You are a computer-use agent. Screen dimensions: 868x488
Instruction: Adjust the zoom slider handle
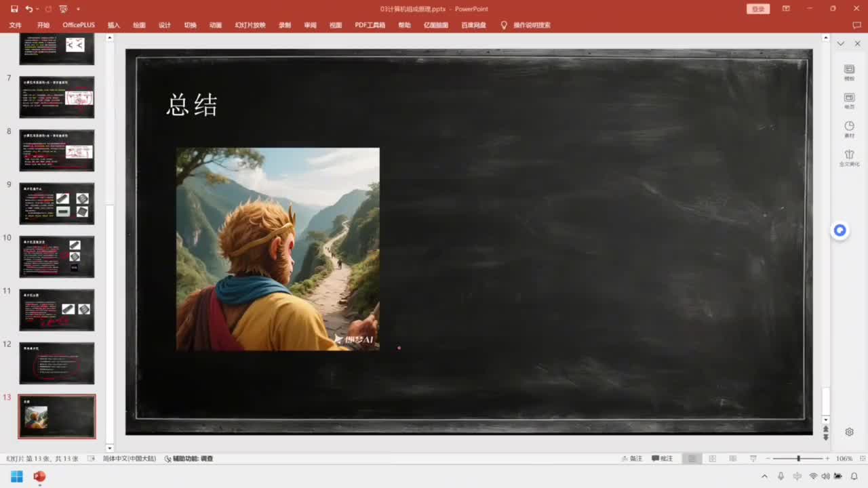(798, 459)
